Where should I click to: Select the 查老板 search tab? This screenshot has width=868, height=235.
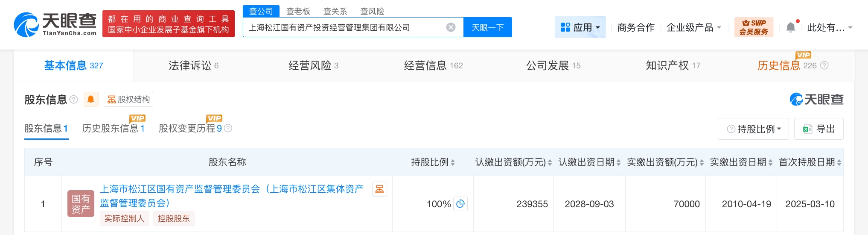point(298,11)
